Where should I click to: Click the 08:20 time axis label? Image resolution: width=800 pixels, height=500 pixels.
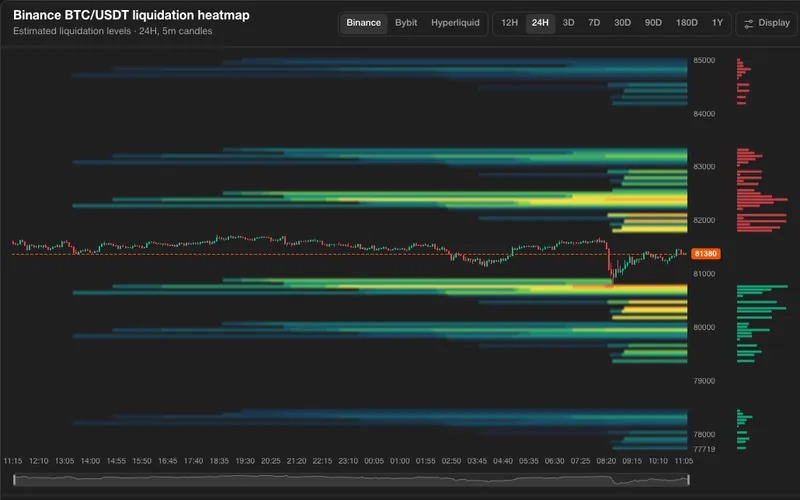[x=606, y=461]
